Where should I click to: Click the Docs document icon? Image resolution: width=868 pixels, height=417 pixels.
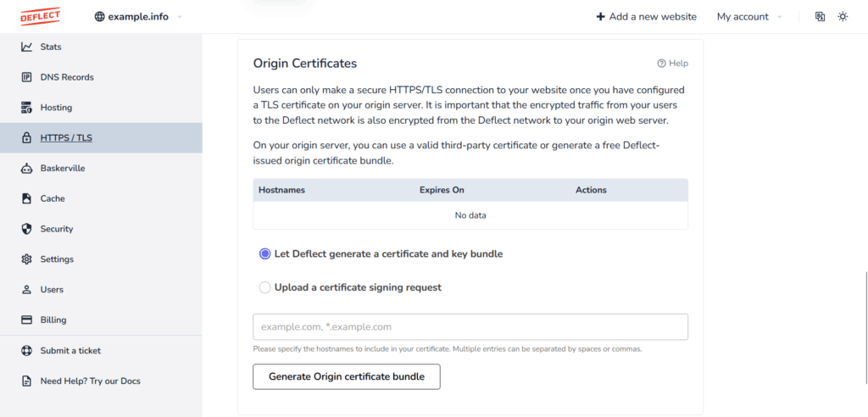(x=26, y=381)
